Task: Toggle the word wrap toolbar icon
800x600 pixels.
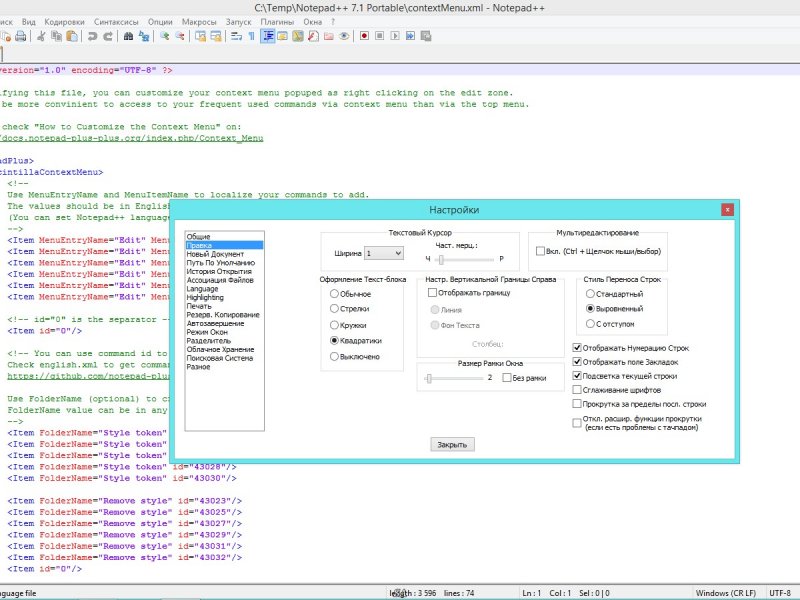Action: pyautogui.click(x=236, y=36)
